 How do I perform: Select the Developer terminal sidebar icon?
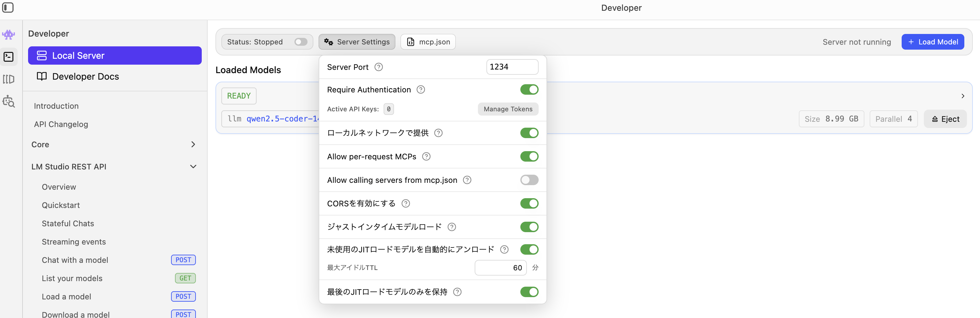coord(8,57)
